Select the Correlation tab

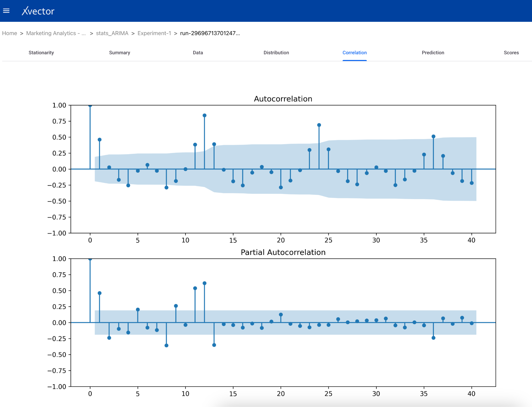point(355,53)
